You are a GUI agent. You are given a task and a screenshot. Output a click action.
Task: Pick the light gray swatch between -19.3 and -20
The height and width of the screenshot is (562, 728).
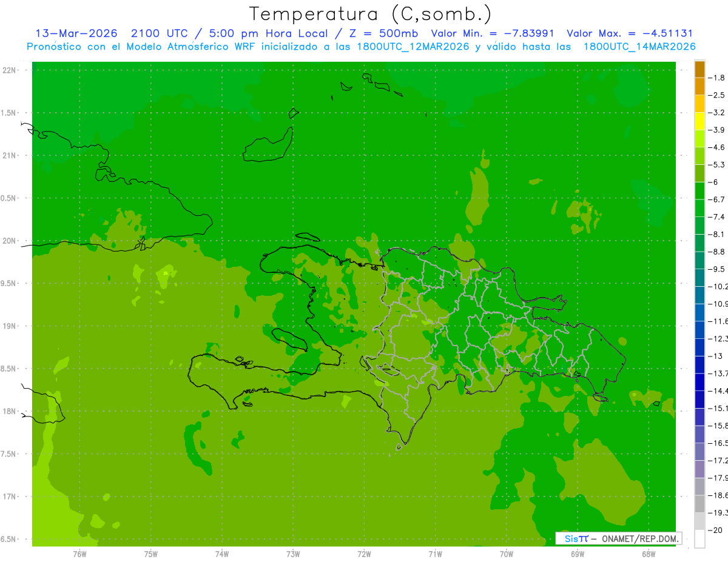(699, 521)
